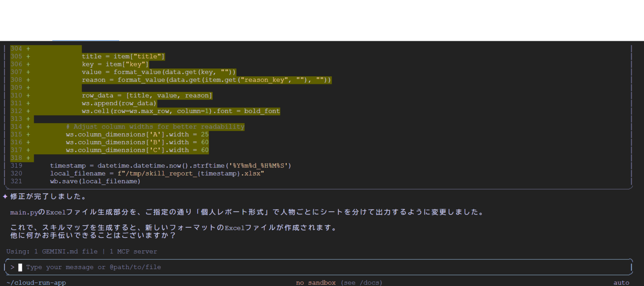Image resolution: width=644 pixels, height=286 pixels.
Task: Click the plus marker on diff line 311
Action: 28,104
